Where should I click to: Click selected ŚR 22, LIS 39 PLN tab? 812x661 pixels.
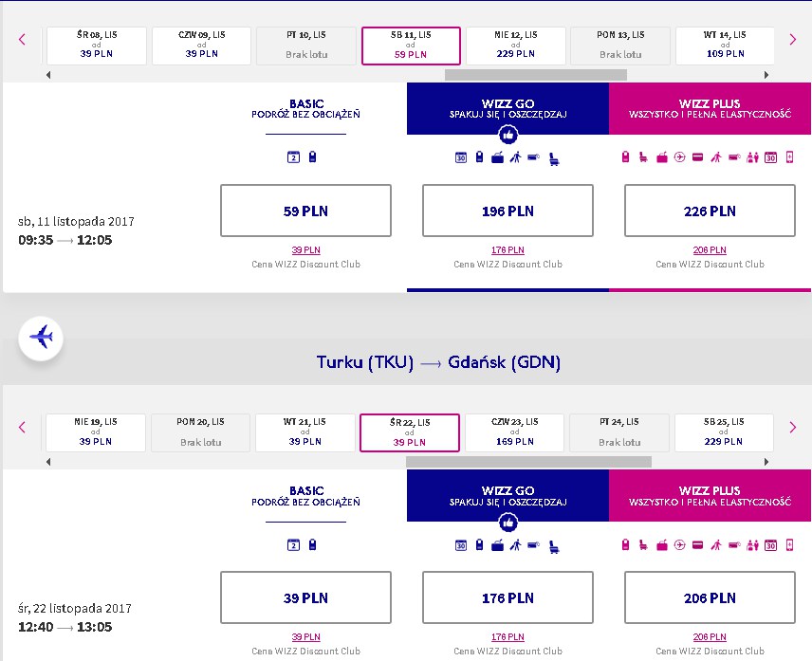coord(410,432)
